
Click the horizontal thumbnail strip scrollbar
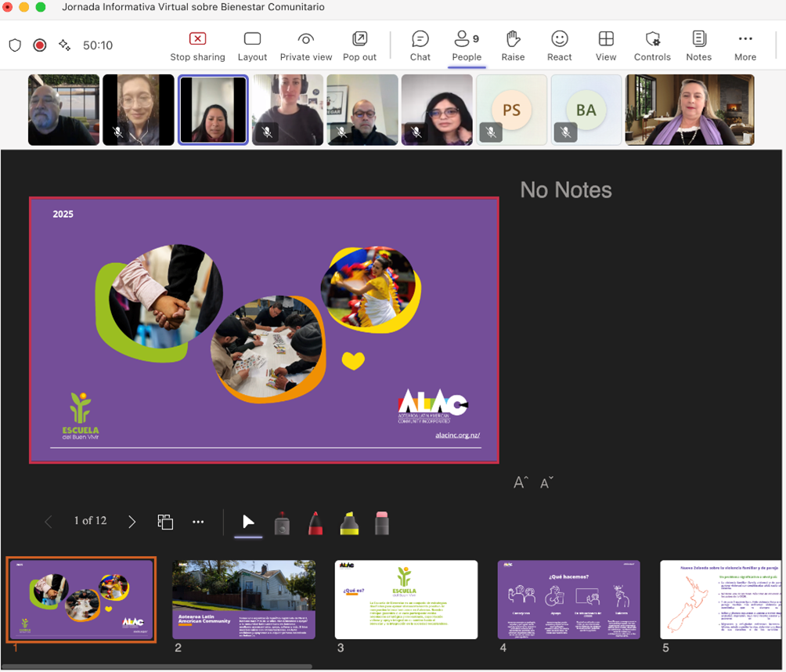(157, 667)
